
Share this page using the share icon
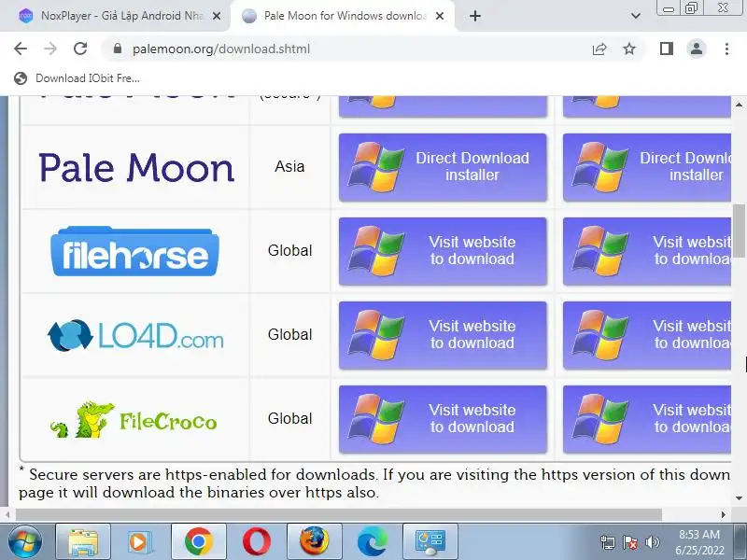point(599,49)
